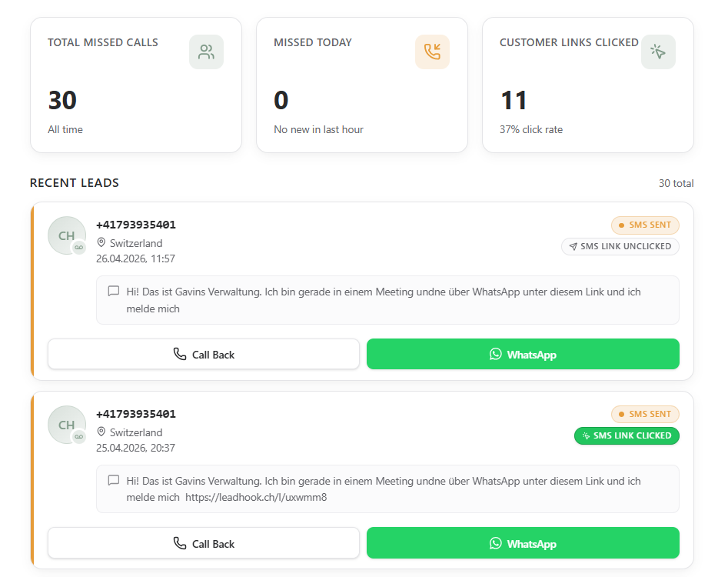The height and width of the screenshot is (577, 728).
Task: Click the TOTAL MISSED CALLS title
Action: coord(103,42)
